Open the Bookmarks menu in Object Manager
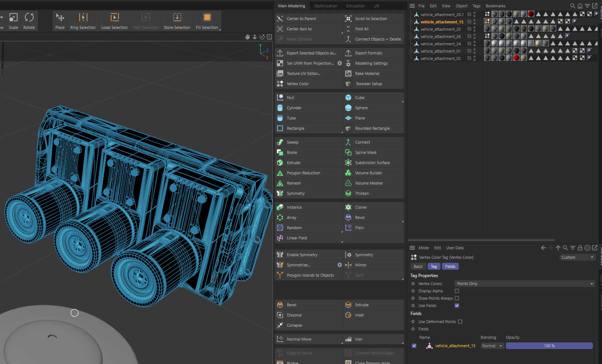 coord(495,6)
